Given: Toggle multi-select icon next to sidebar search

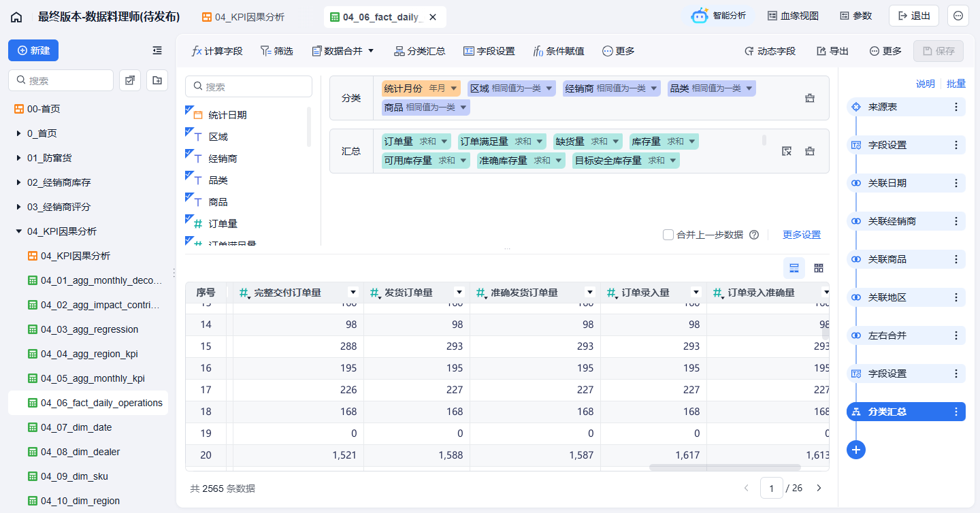Looking at the screenshot, I should coord(130,80).
